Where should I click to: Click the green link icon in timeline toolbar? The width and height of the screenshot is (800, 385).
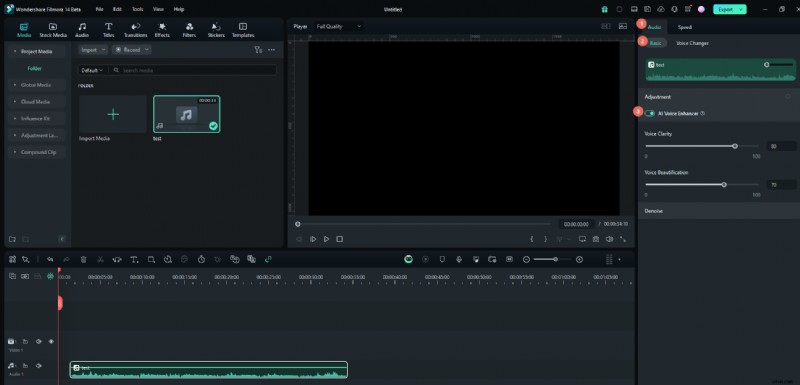pos(268,260)
